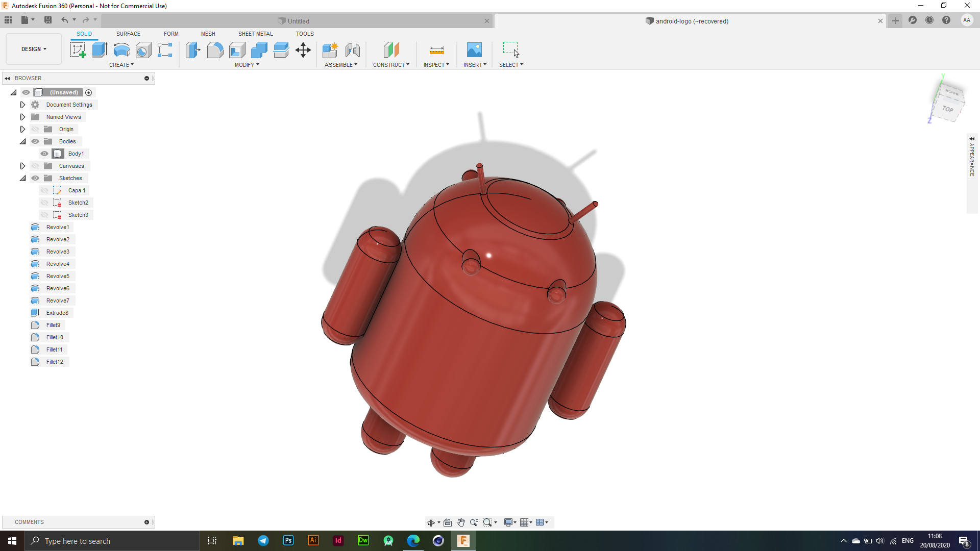Viewport: 980px width, 551px height.
Task: Toggle the root component visibility eye
Action: [x=26, y=92]
